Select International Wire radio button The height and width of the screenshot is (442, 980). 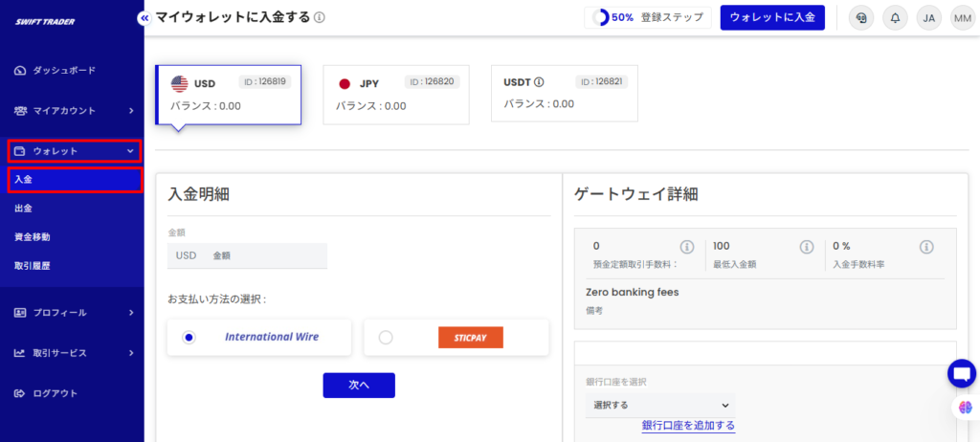pos(189,338)
